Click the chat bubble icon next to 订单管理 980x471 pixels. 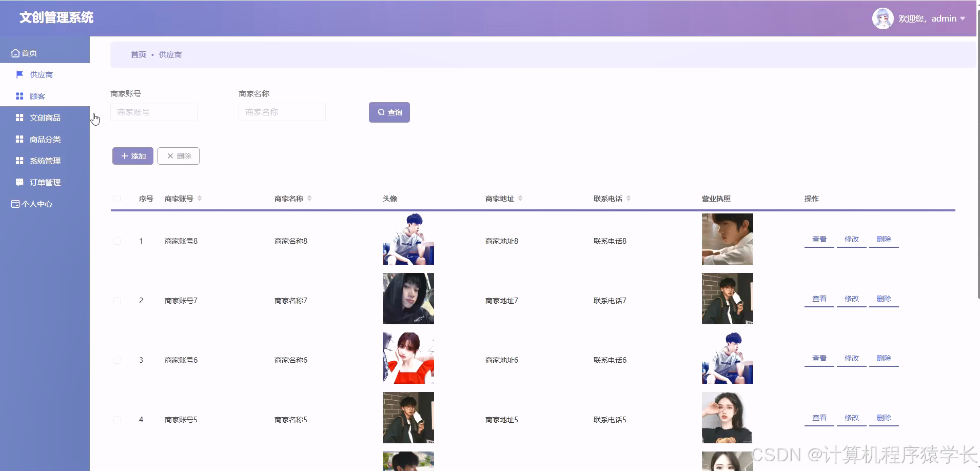(x=19, y=182)
